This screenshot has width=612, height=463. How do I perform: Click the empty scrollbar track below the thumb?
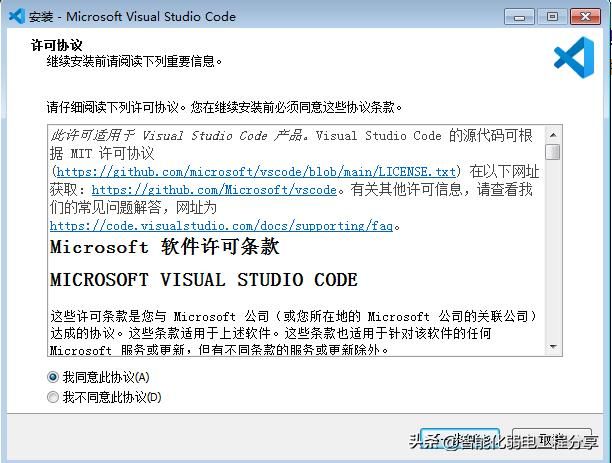(553, 260)
